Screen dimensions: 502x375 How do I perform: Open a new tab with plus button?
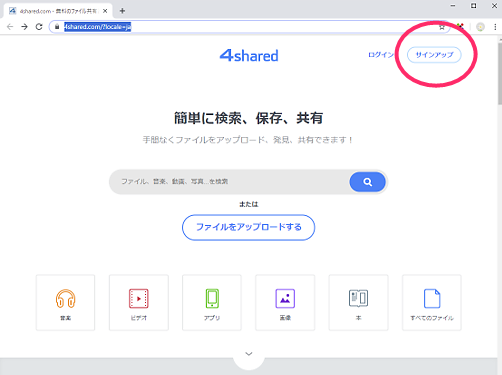click(122, 11)
